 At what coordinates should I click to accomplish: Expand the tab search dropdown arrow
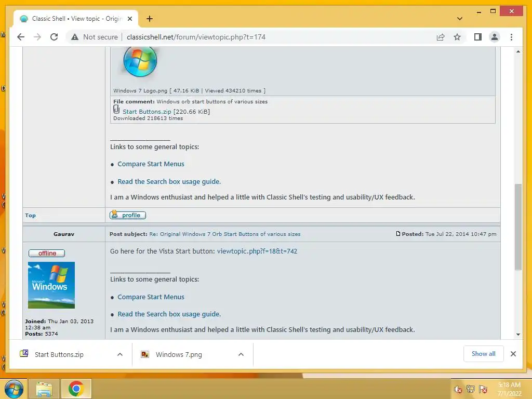click(x=459, y=19)
